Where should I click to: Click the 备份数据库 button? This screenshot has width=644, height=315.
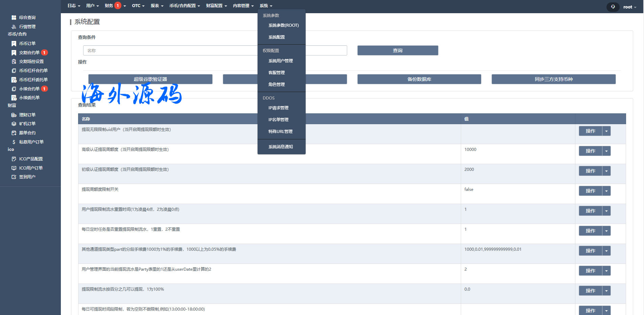tap(419, 79)
